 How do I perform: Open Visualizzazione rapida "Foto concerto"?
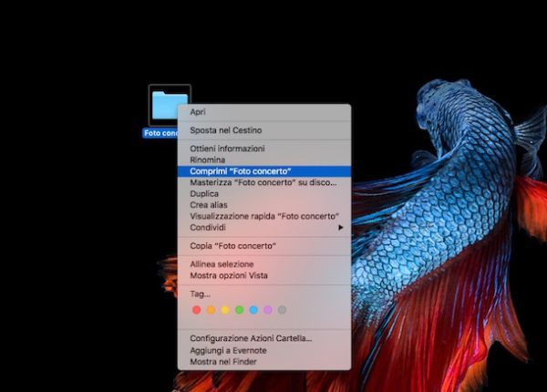264,216
